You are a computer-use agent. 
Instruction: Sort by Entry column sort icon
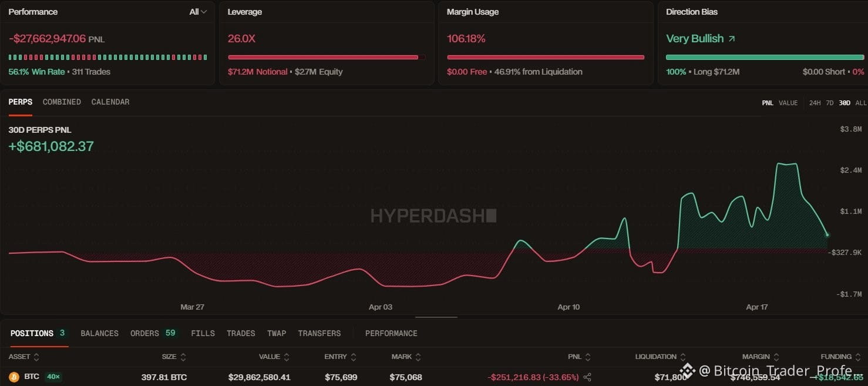click(x=354, y=357)
